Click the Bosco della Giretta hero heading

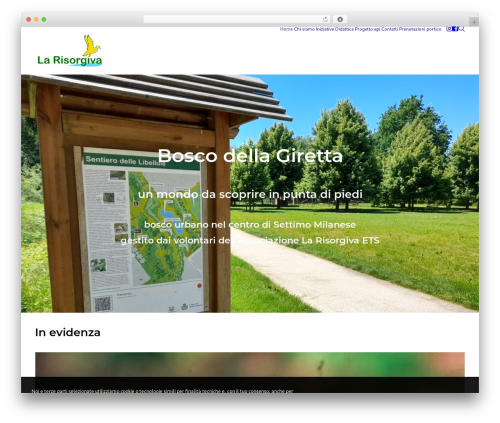click(250, 156)
